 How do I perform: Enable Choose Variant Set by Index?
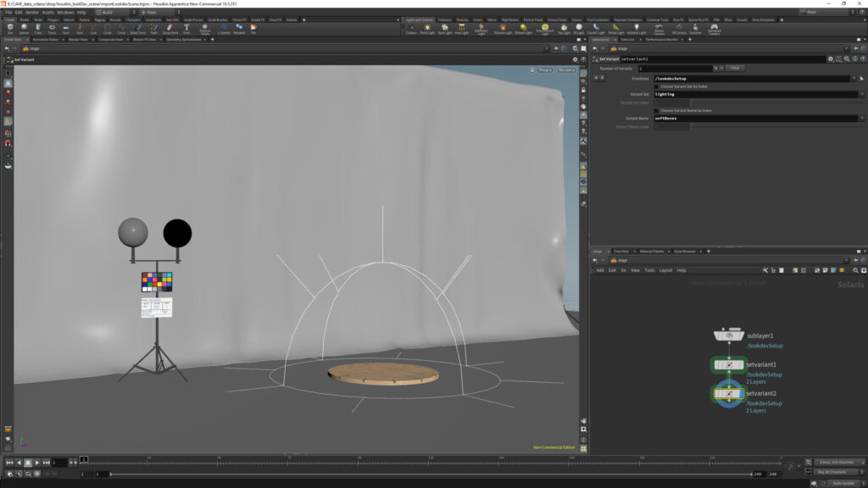point(657,86)
